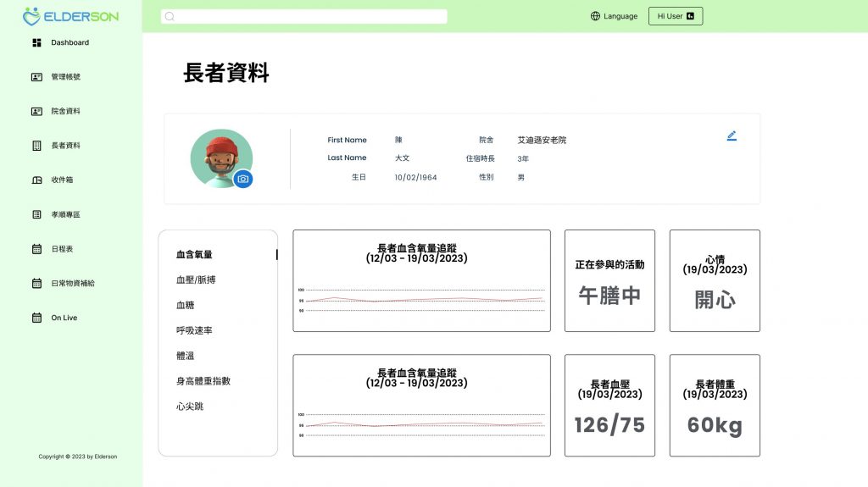Screen dimensions: 868x487
Task: Open the 長者血壓 126/75 card
Action: [x=609, y=406]
